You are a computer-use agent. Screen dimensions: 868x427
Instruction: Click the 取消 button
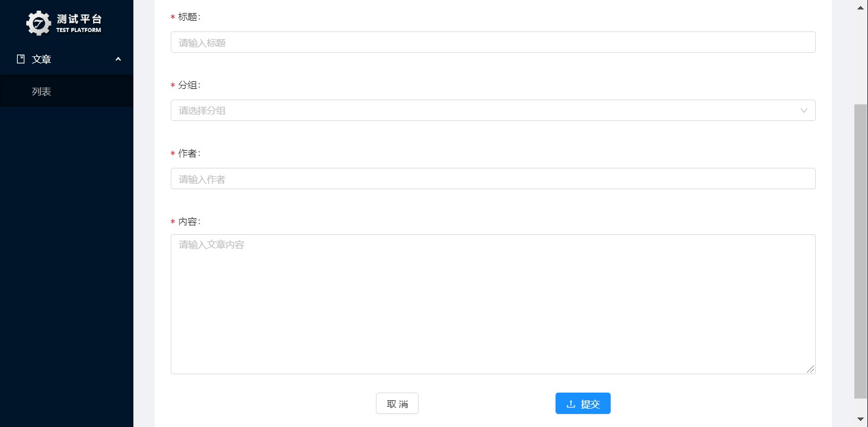point(397,403)
